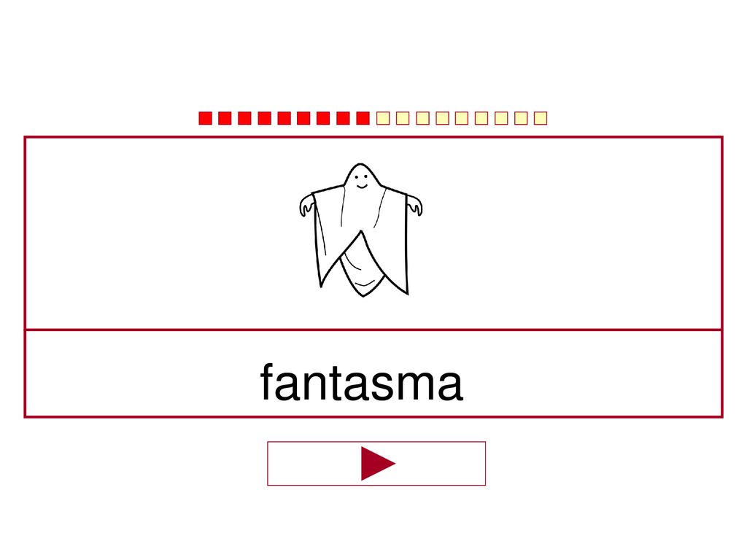Select the first red progress square
Viewport: 747px width, 560px height.
click(x=205, y=118)
